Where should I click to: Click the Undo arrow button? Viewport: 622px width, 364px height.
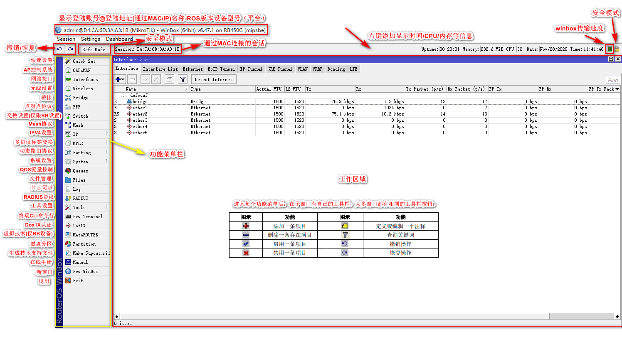coord(60,49)
